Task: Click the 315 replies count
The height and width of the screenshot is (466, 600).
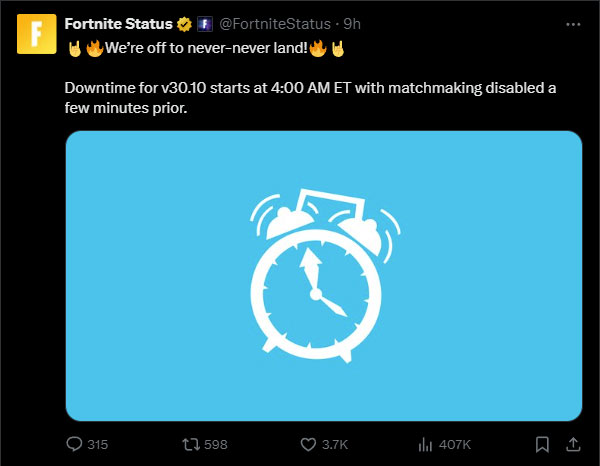Action: point(98,444)
